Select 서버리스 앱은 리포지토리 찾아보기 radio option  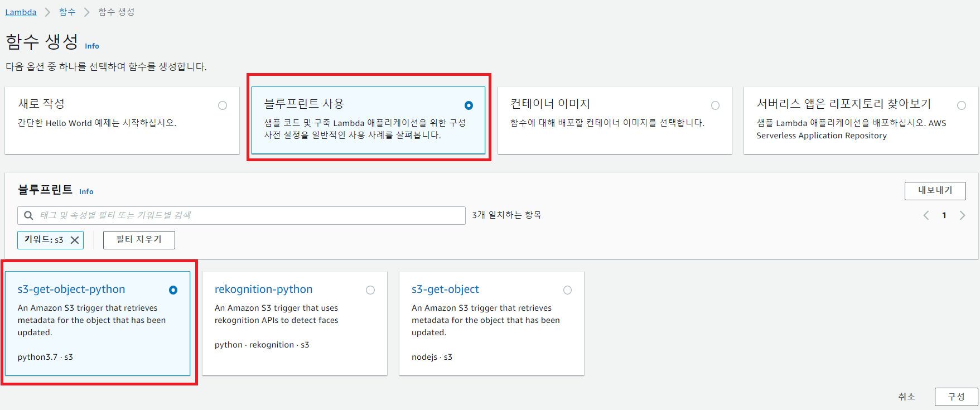(962, 105)
